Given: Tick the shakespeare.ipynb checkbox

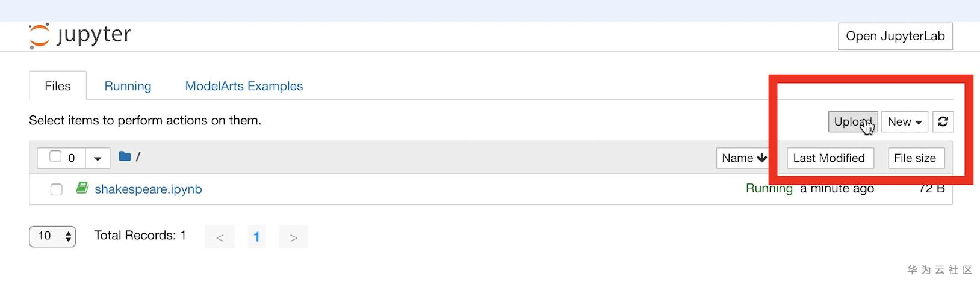Looking at the screenshot, I should (x=57, y=189).
